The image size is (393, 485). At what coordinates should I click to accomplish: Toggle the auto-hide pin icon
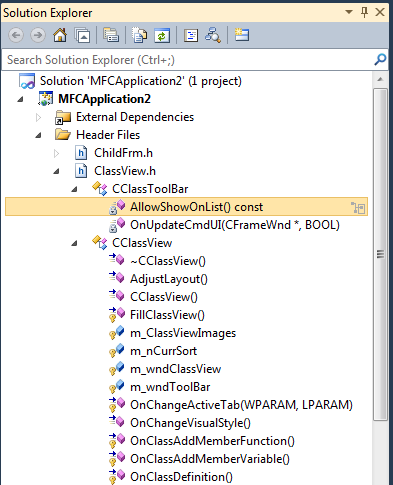point(364,12)
